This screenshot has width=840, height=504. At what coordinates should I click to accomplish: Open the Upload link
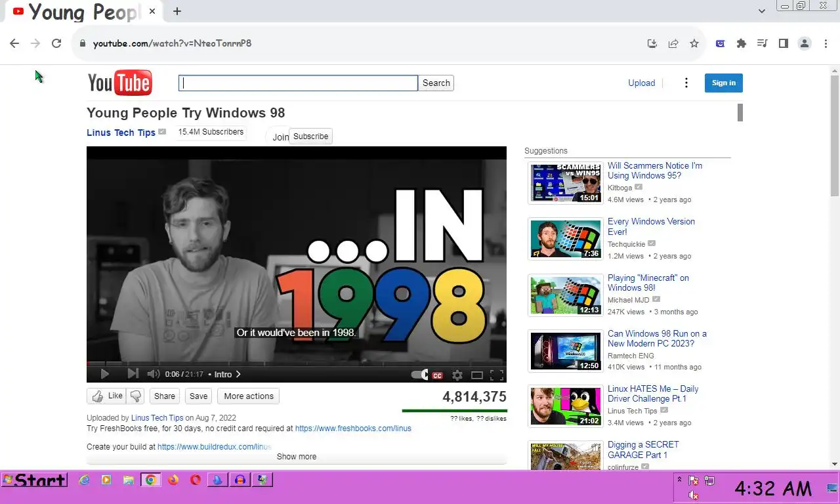(641, 83)
